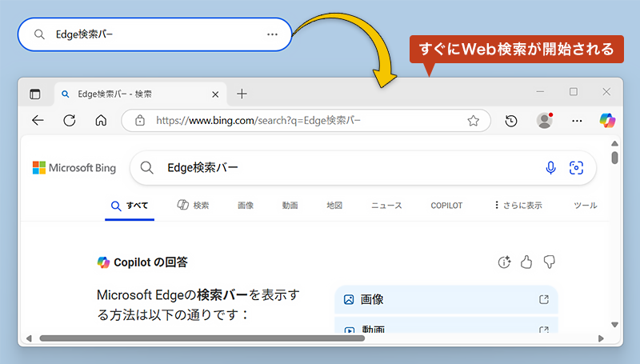Screen dimensions: 640x364
Task: Click the horizontal scrollbar right arrow
Action: [x=601, y=338]
